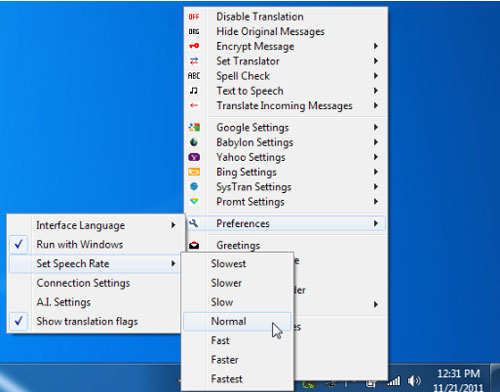Open A.I. Settings
Image resolution: width=500 pixels, height=392 pixels.
pos(96,302)
